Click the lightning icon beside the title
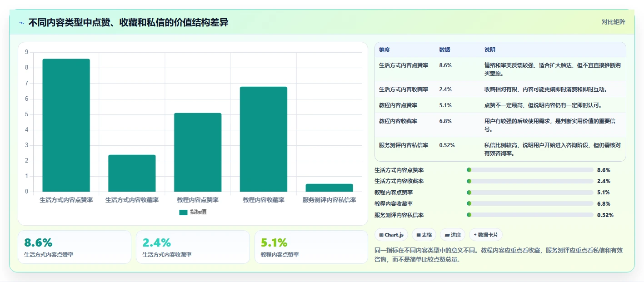 coord(21,23)
